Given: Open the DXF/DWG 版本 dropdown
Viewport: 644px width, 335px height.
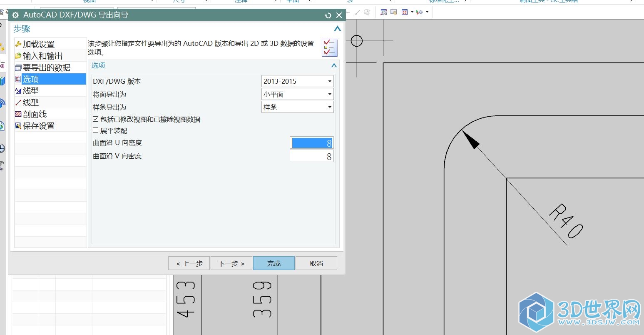Looking at the screenshot, I should click(x=298, y=81).
